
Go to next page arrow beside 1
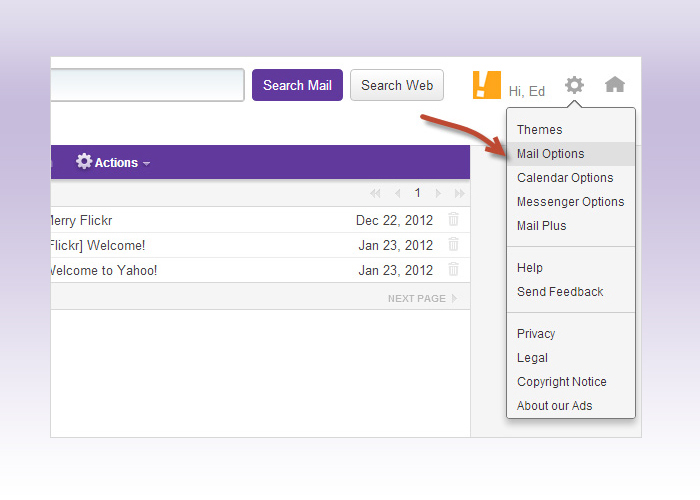(x=438, y=193)
